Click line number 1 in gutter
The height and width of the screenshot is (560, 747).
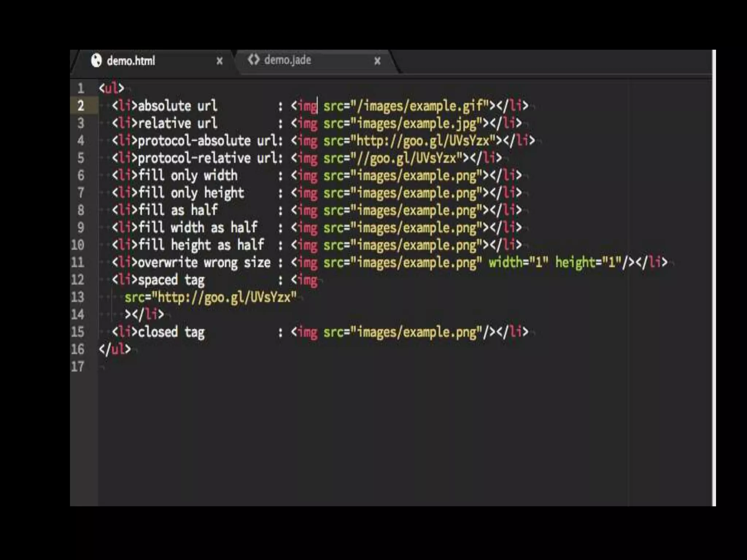point(81,88)
